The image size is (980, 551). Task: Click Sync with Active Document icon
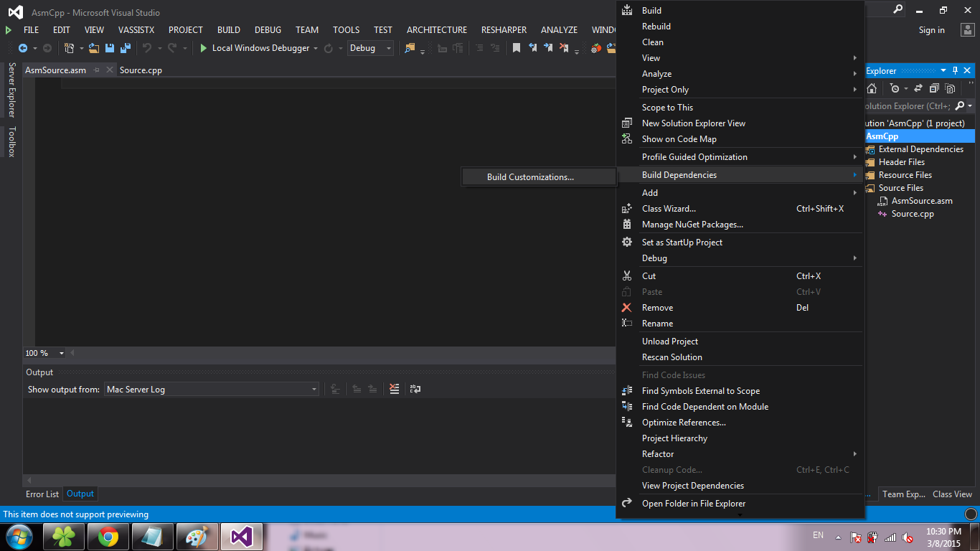tap(919, 88)
